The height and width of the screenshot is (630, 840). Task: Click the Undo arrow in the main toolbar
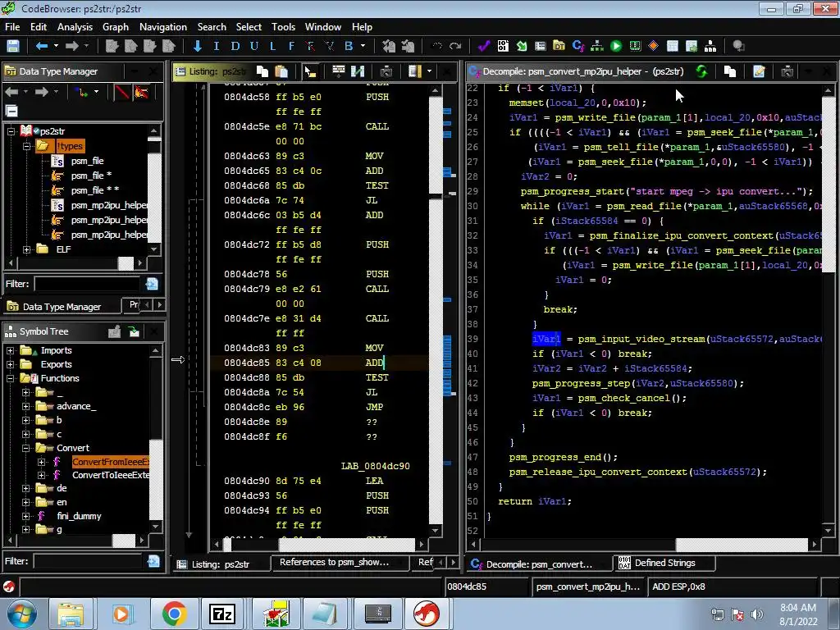coord(436,46)
